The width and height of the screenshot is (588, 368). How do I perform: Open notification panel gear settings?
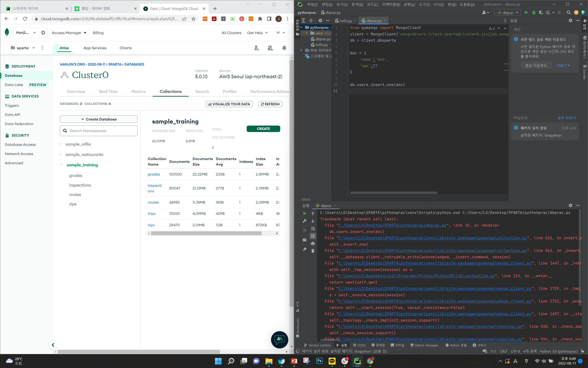(570, 21)
